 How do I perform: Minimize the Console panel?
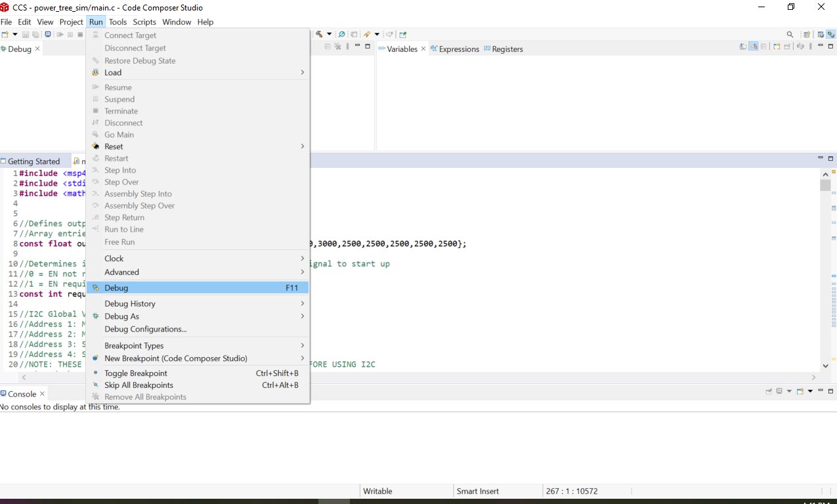click(x=820, y=391)
